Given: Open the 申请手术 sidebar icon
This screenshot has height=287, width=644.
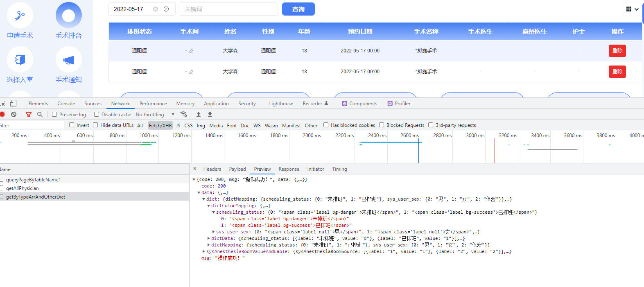Looking at the screenshot, I should point(20,15).
